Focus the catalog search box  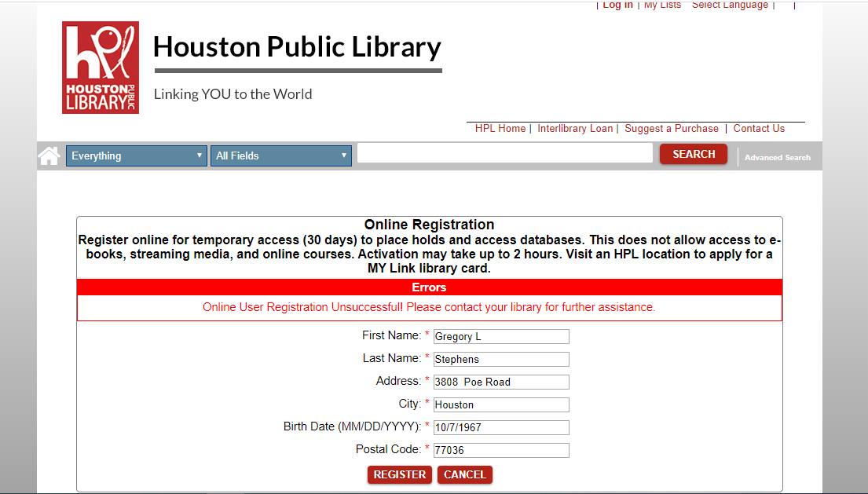point(505,153)
